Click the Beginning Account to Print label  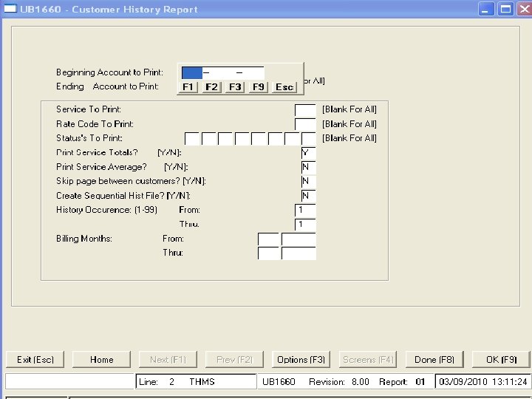pyautogui.click(x=109, y=72)
